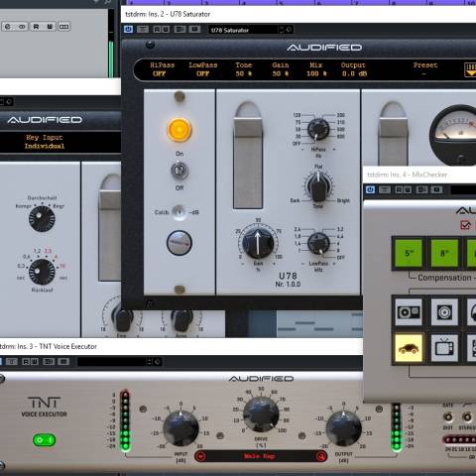Open the TNT Voice Executor preset browser arrows
476x476 pixels.
[149, 362]
